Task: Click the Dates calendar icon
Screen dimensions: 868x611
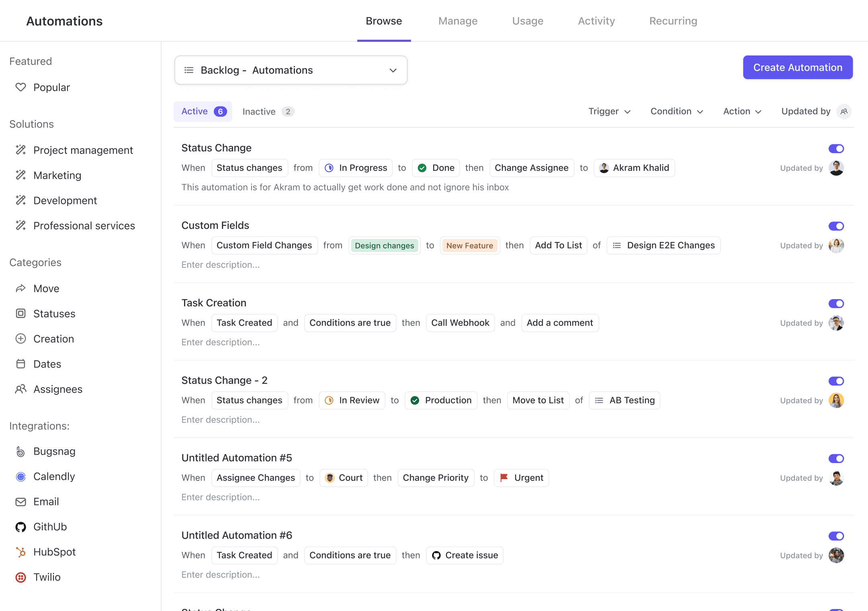Action: point(20,364)
